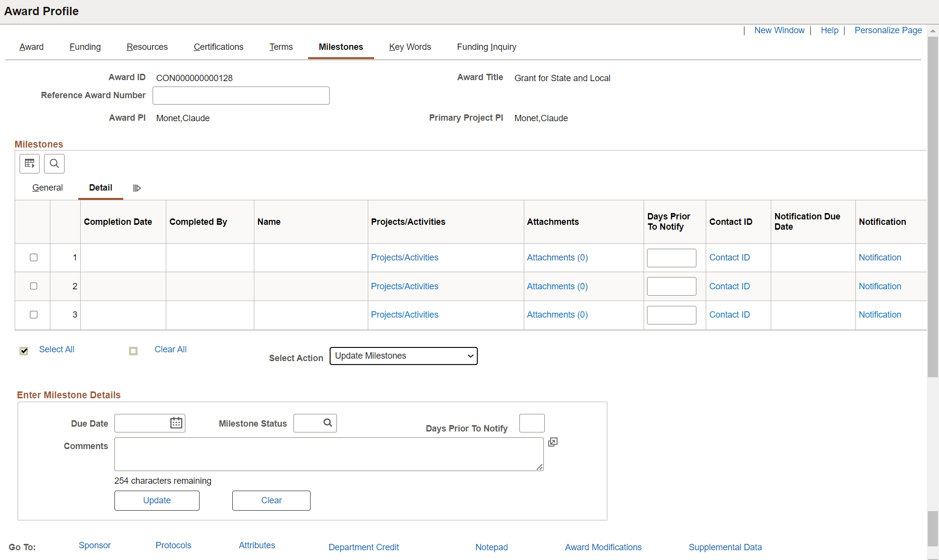Screen dimensions: 939x560
Task: Switch to the General grid tab
Action: point(47,188)
